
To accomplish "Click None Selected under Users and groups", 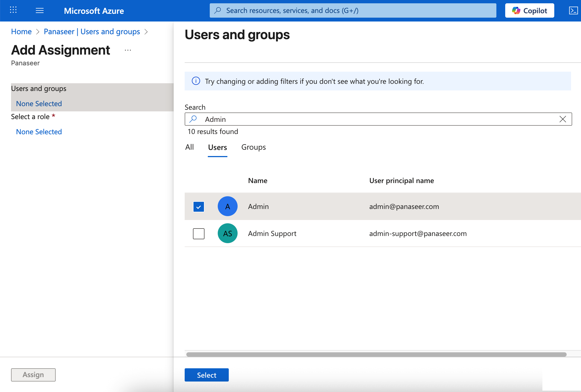I will click(39, 104).
